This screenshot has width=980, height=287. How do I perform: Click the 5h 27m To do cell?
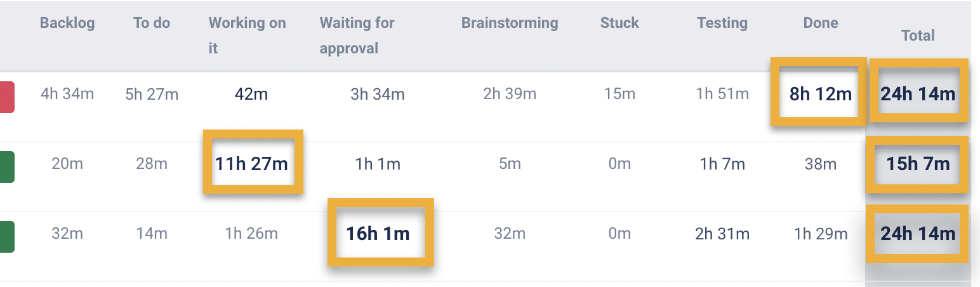152,95
